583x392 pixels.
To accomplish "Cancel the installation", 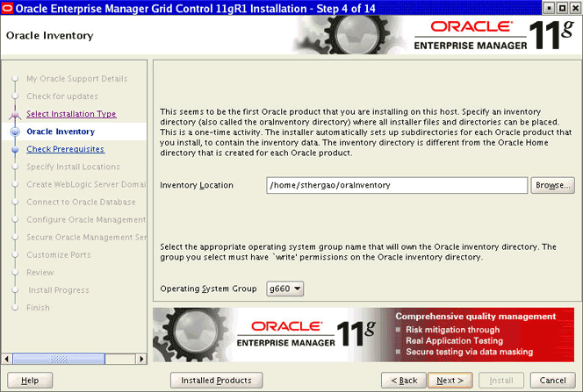I will pos(552,381).
